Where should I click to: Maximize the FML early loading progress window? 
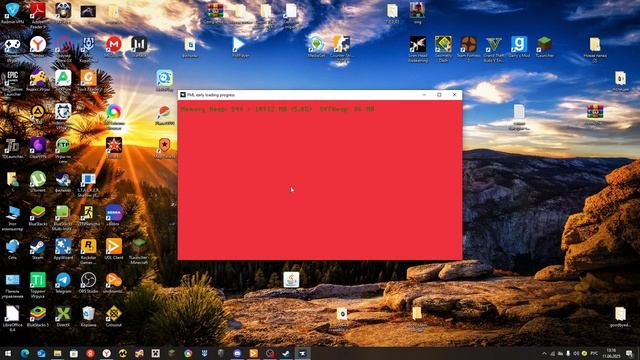point(439,95)
